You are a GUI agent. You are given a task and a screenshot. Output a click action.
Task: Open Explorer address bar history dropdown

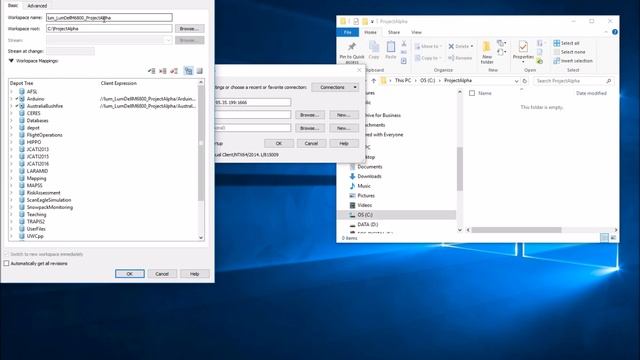click(516, 81)
